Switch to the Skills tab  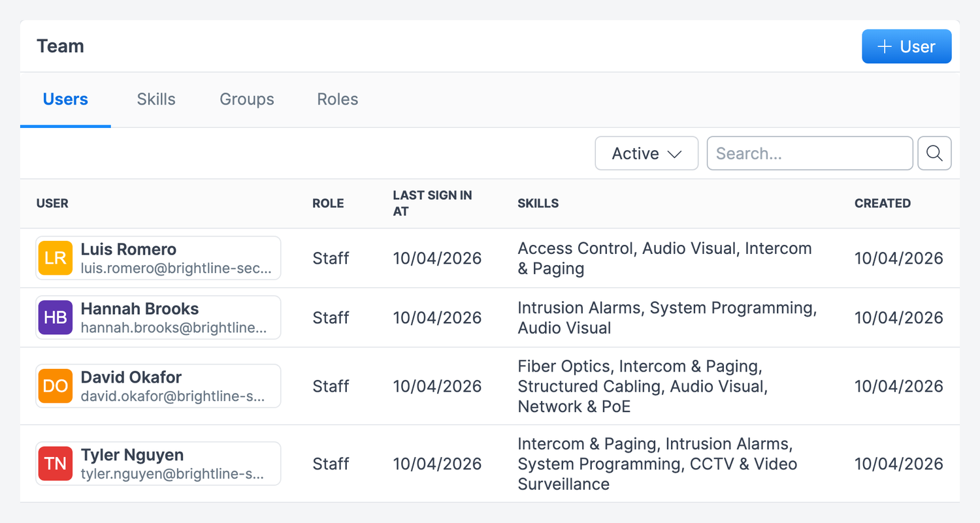tap(156, 99)
